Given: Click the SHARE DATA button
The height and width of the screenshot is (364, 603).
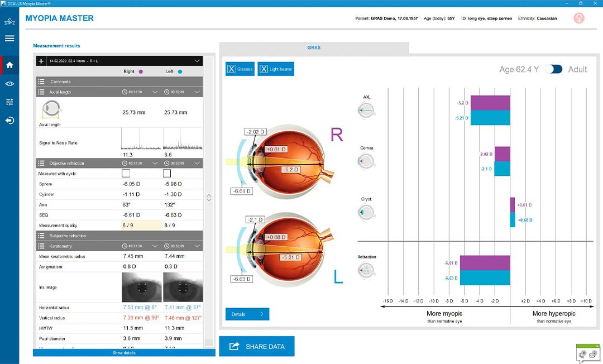Looking at the screenshot, I should [x=257, y=346].
